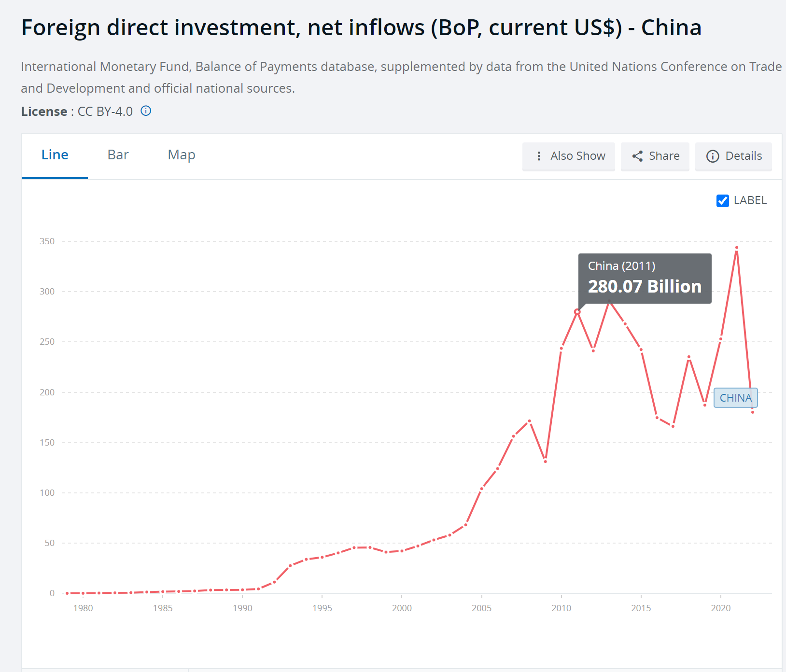Click the 2022 final data point

click(x=753, y=412)
